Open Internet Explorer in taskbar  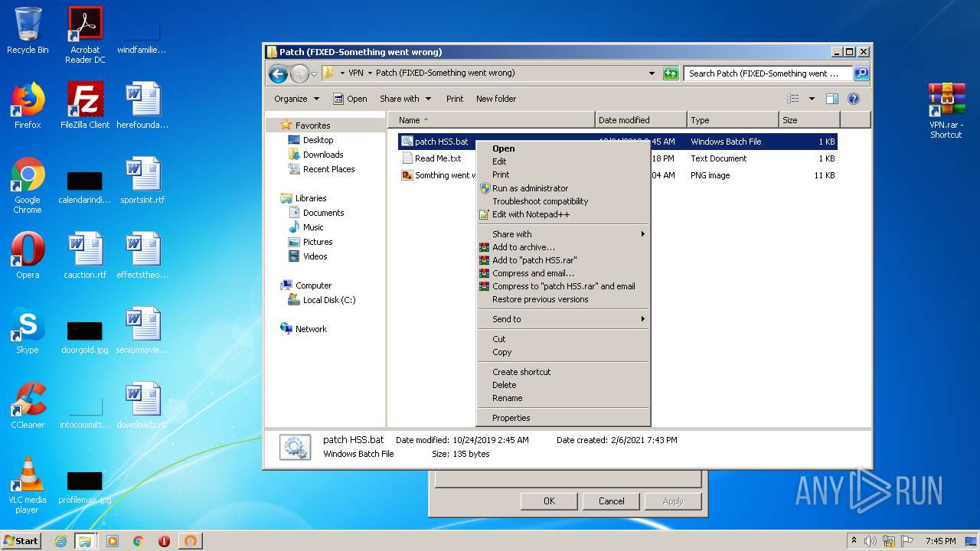pyautogui.click(x=60, y=541)
